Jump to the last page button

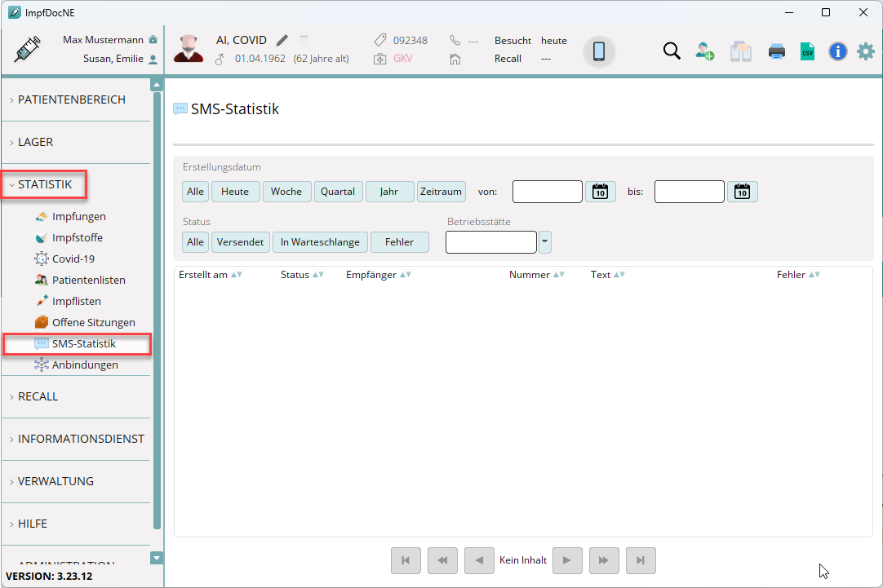(x=641, y=560)
